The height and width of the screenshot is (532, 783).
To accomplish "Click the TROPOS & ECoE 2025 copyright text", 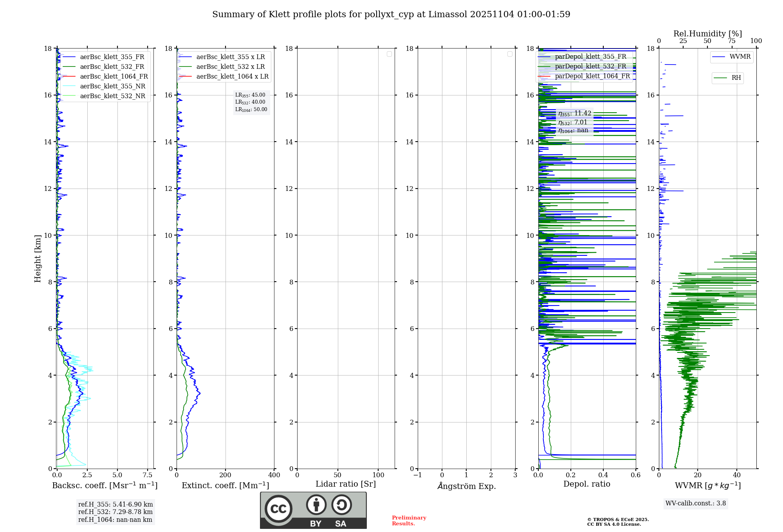I will pyautogui.click(x=618, y=520).
